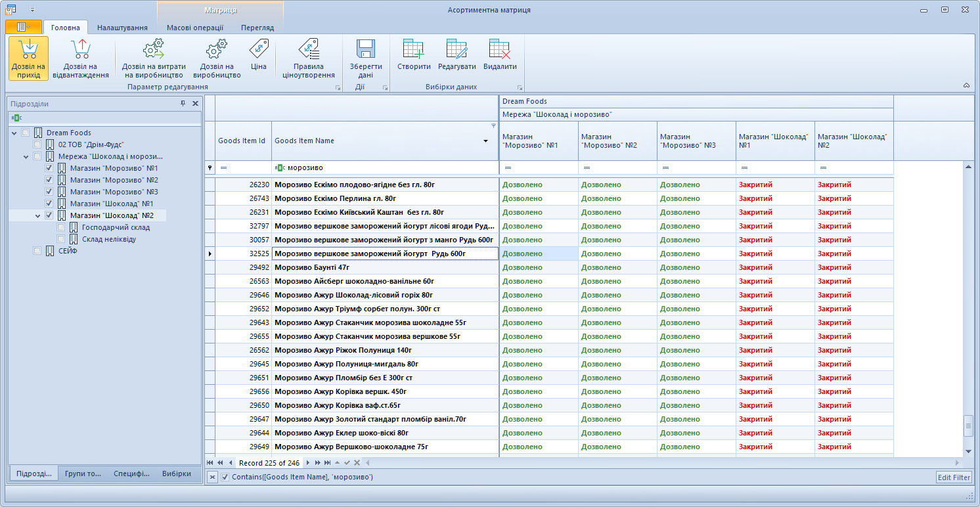Collapse the Dream Foods tree node
The height and width of the screenshot is (507, 980).
[14, 133]
